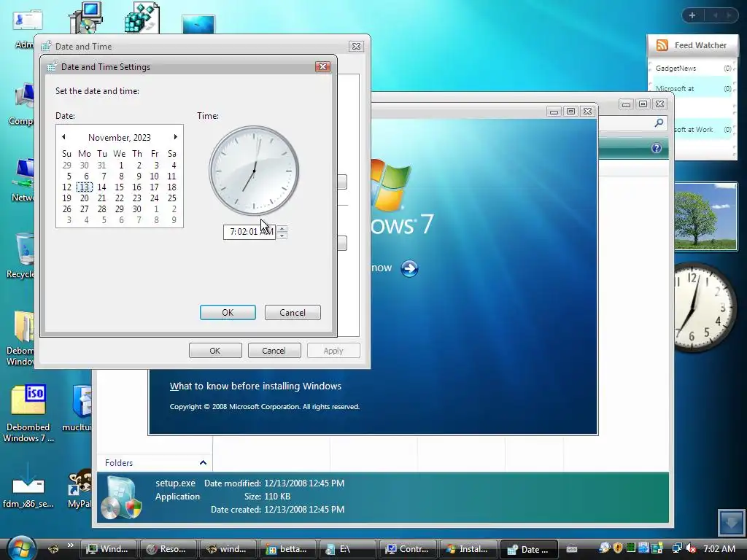Viewport: 747px width, 560px height.
Task: Click taskbar clock showing 7:02 AM
Action: 719,548
